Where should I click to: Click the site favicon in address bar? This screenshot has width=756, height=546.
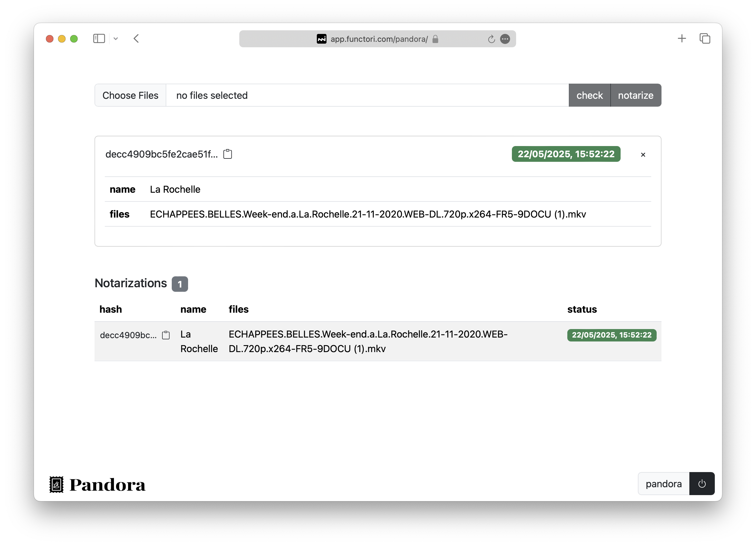coord(321,39)
